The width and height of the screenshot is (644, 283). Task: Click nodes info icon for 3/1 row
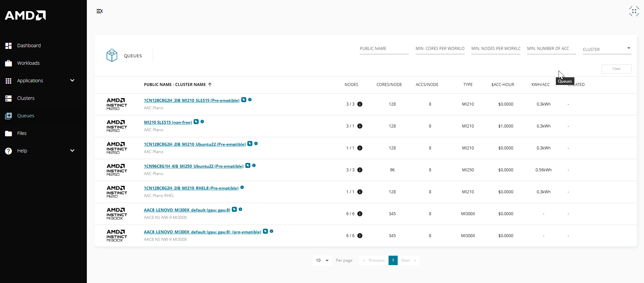(x=360, y=126)
